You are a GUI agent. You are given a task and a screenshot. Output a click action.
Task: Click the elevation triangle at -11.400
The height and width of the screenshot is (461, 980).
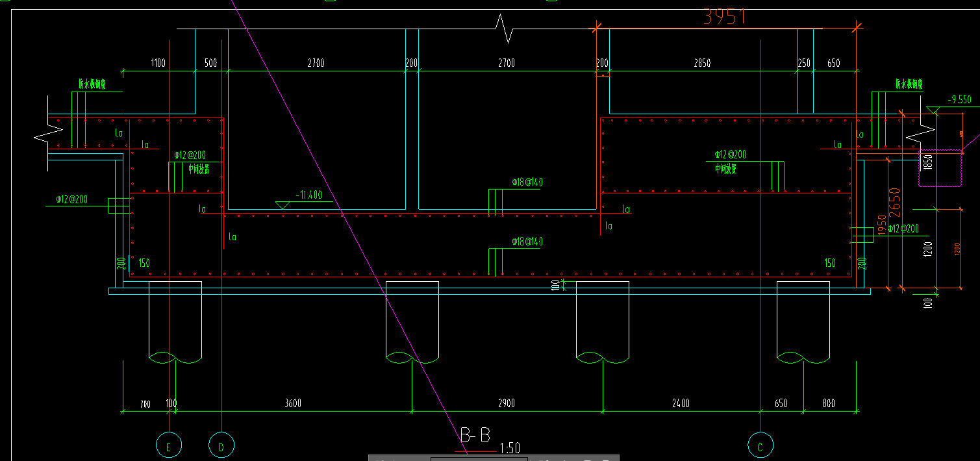tap(282, 205)
